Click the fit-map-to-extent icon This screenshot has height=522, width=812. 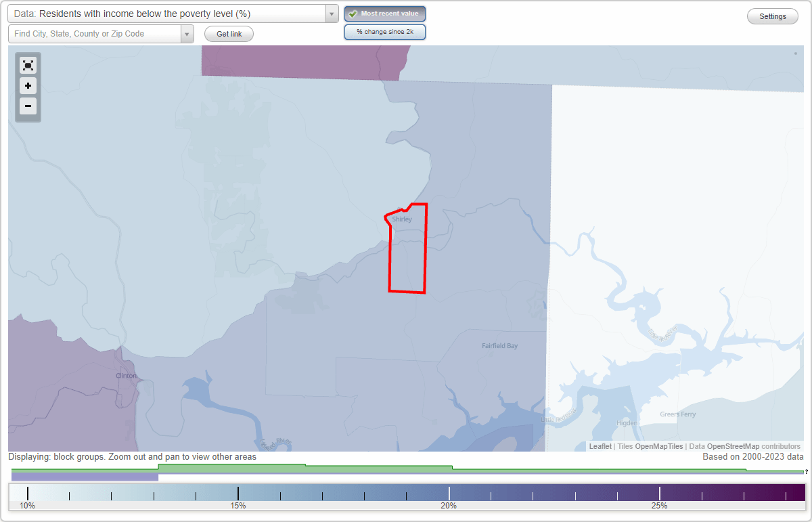(x=28, y=65)
